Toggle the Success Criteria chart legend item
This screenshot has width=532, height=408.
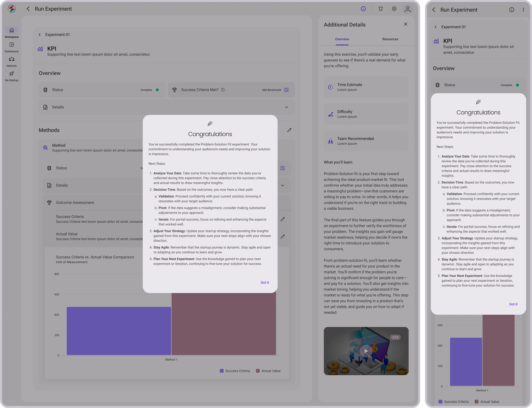click(235, 371)
